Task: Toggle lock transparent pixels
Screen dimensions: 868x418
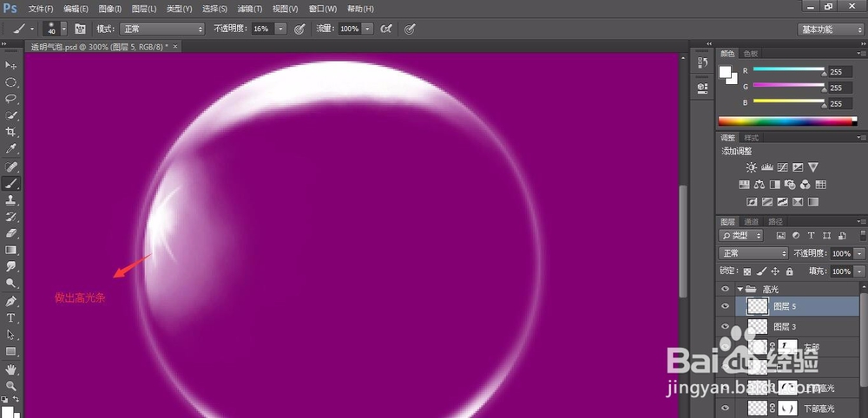Action: pos(746,271)
